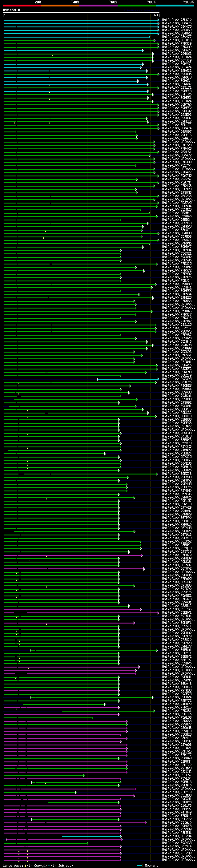Select the UniRef100_A7P9D4 entry

tap(177, 250)
